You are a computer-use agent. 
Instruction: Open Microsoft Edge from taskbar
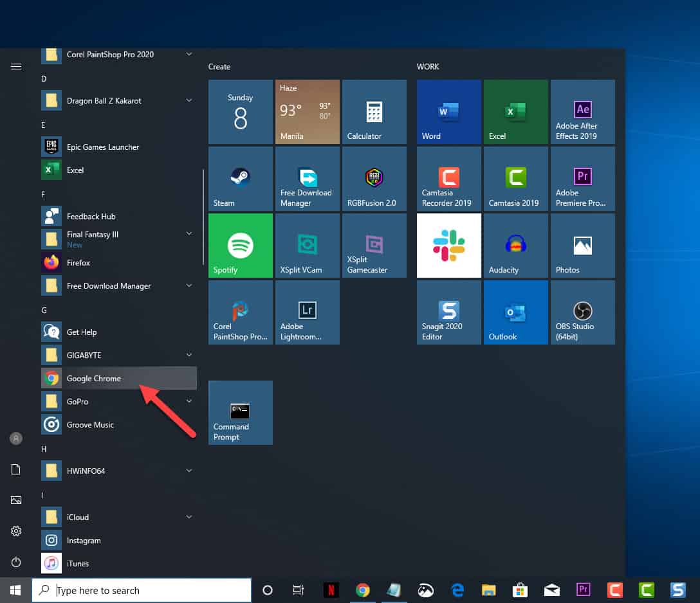click(457, 590)
